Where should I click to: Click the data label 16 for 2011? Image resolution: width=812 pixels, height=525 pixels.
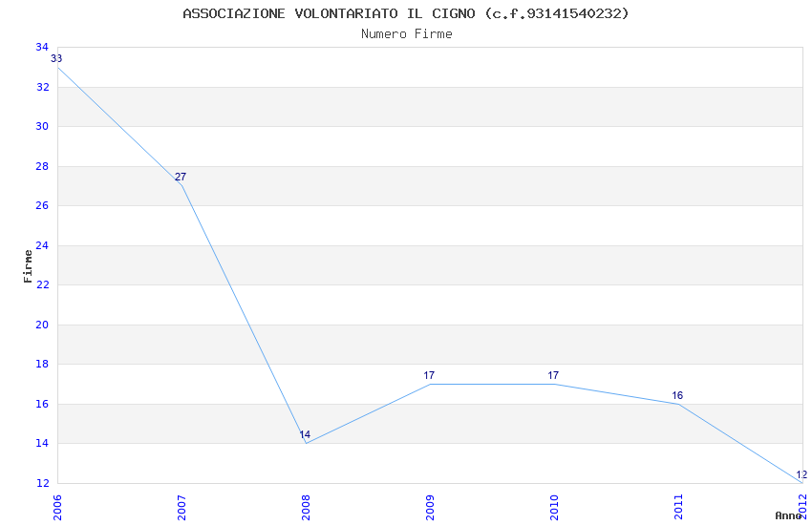point(677,395)
